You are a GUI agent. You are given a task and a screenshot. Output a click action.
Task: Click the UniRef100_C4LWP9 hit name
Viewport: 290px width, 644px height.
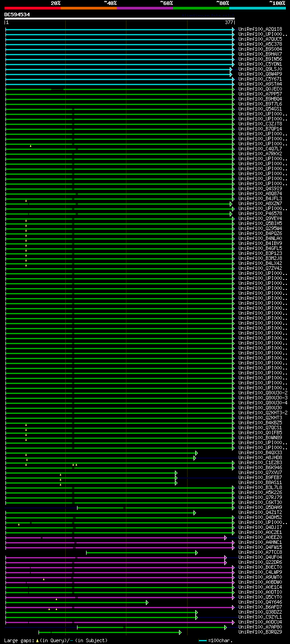(x=260, y=572)
